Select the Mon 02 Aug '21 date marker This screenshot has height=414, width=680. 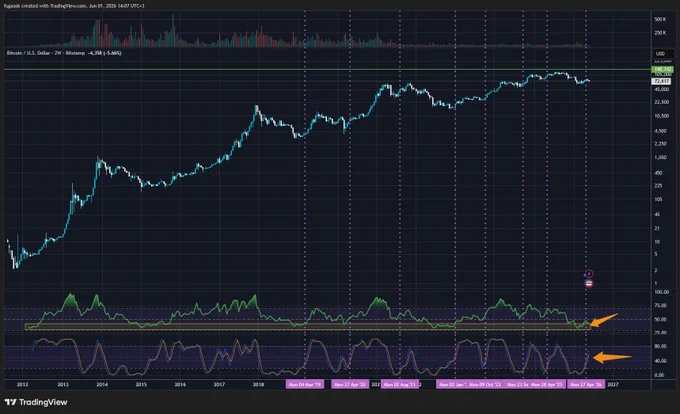coord(400,385)
